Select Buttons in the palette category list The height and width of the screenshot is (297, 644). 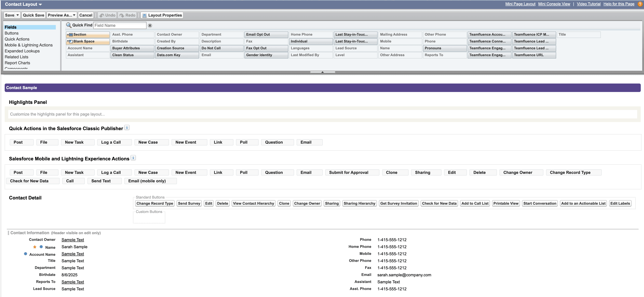tap(12, 33)
